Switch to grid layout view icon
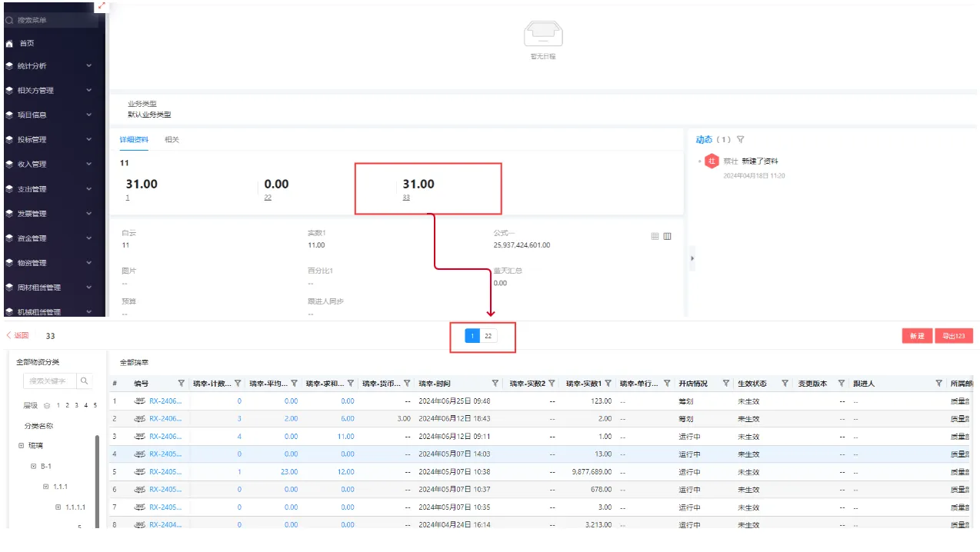The width and height of the screenshot is (980, 552). pyautogui.click(x=655, y=236)
